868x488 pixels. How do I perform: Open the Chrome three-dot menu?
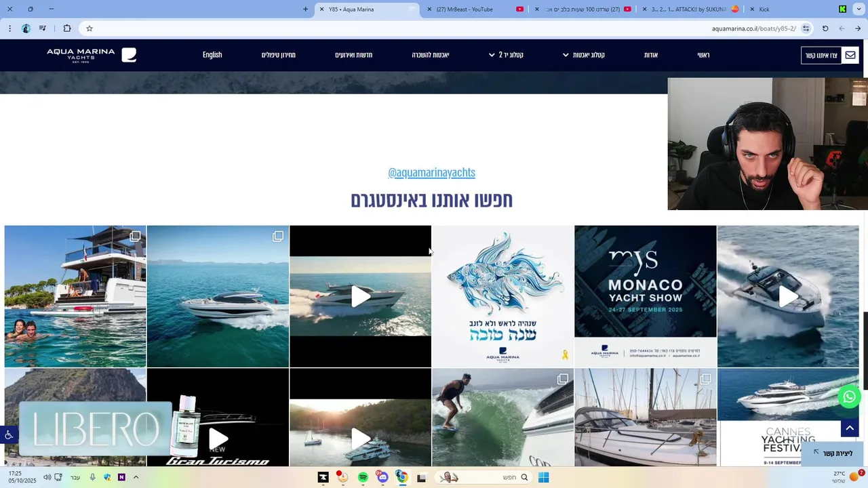coord(9,28)
